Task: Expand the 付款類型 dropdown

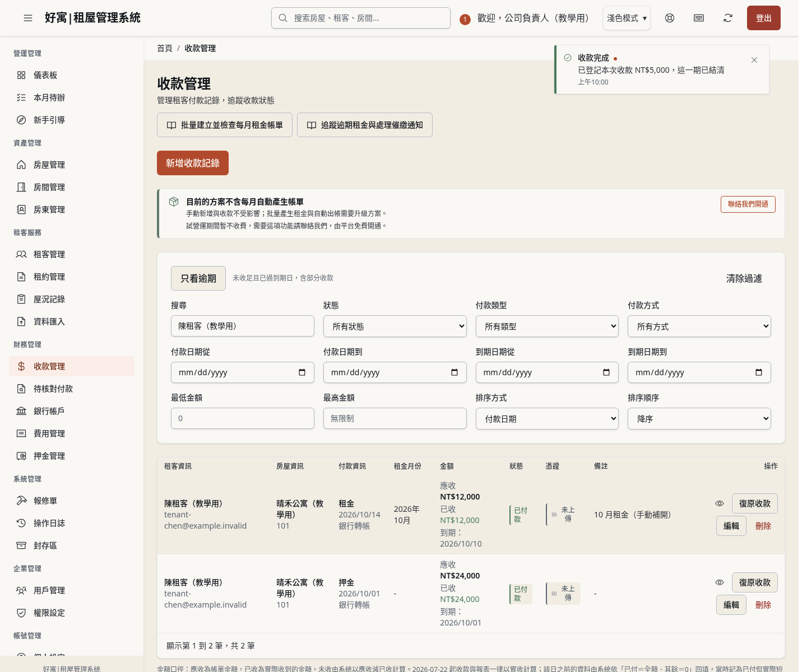Action: (547, 326)
